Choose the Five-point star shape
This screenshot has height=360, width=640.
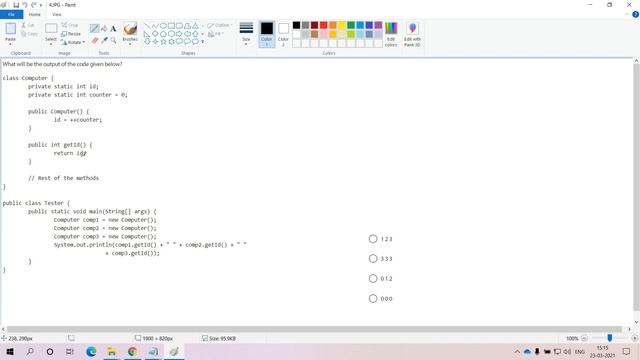(163, 41)
